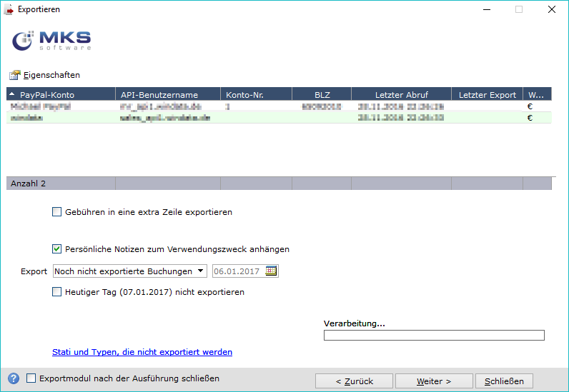This screenshot has height=392, width=569.
Task: Click the blue help question mark icon
Action: click(x=14, y=378)
